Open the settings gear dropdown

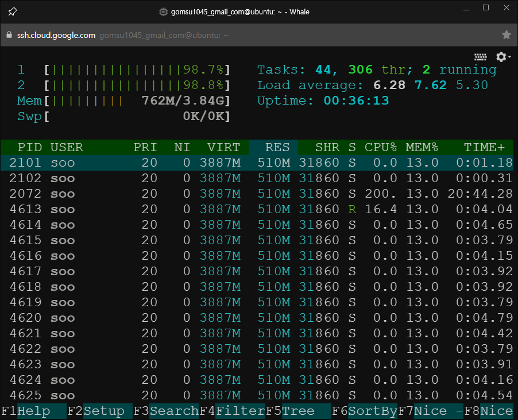pos(503,57)
